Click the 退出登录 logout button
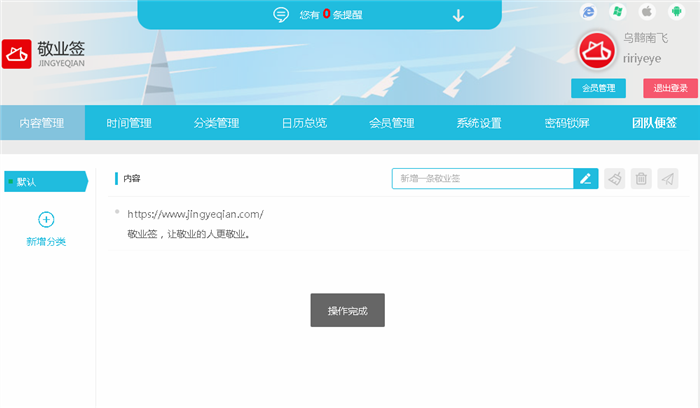The image size is (700, 408). (670, 88)
